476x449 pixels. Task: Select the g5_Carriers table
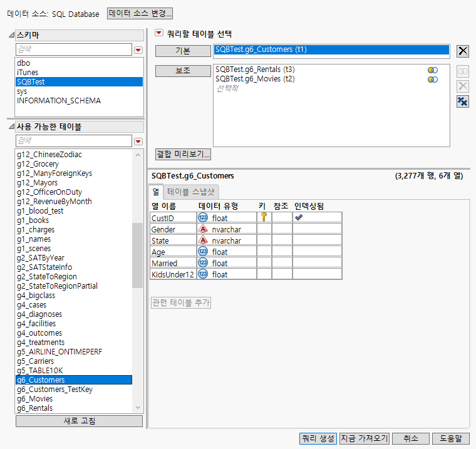click(74, 361)
